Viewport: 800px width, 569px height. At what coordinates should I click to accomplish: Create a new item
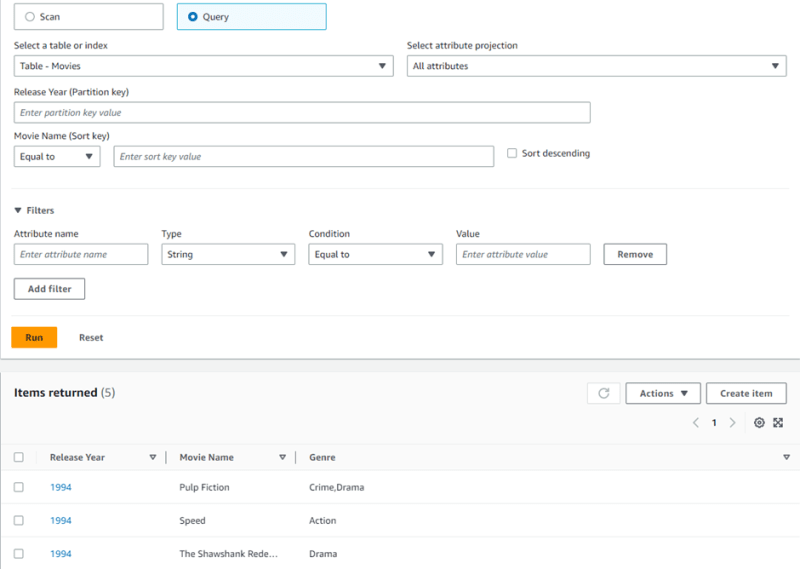(x=746, y=393)
